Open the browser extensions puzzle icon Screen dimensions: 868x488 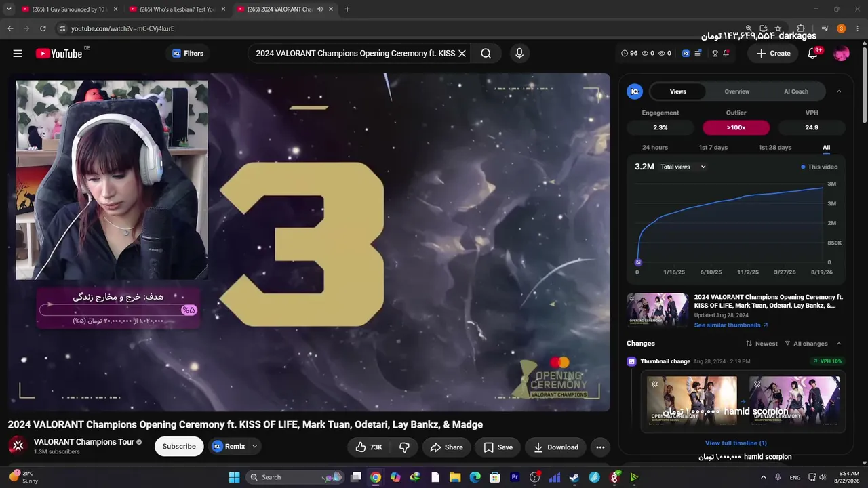[x=801, y=28]
